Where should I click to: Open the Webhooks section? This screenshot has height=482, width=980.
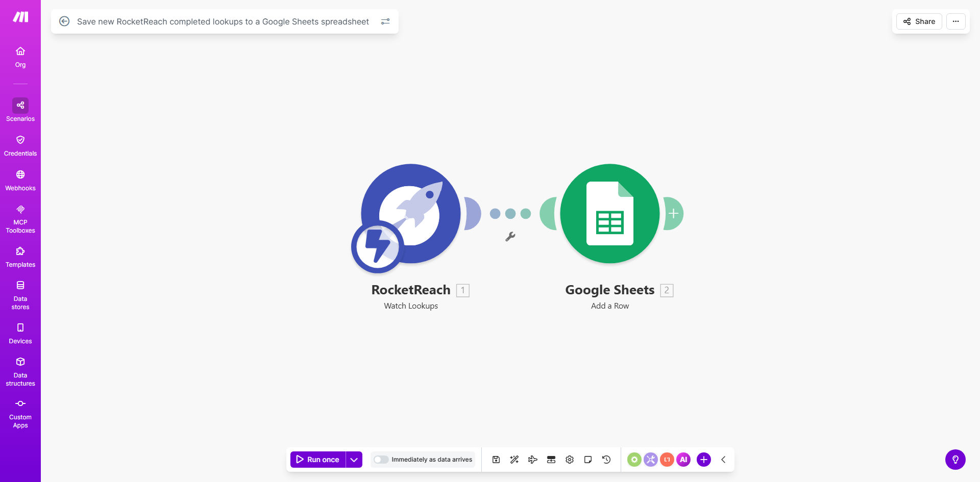(20, 181)
